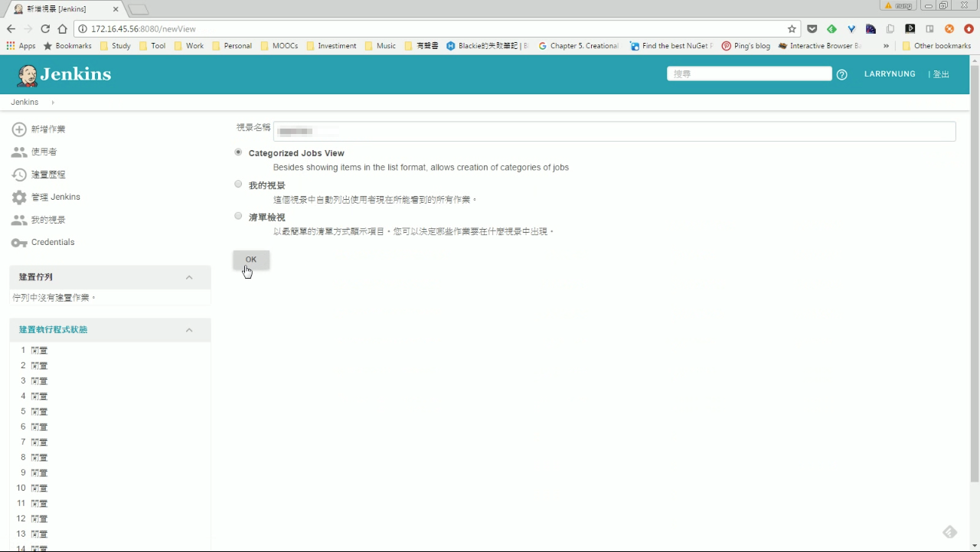Open 使用者 in the sidebar menu

pyautogui.click(x=44, y=152)
